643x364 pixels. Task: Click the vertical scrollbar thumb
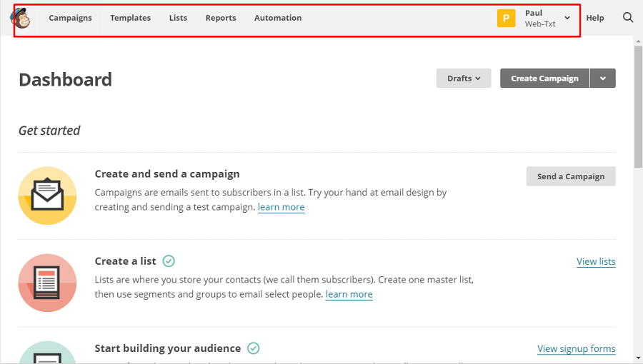click(x=638, y=106)
